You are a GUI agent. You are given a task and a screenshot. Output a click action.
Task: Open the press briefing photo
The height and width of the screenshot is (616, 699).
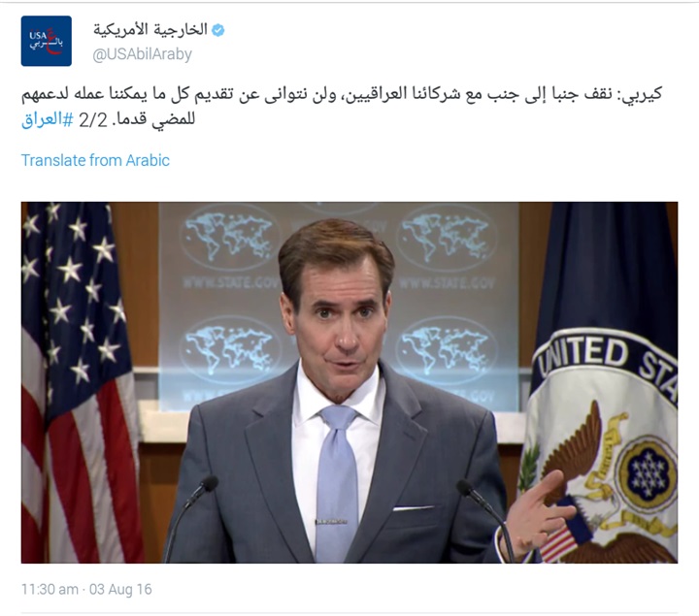(349, 382)
